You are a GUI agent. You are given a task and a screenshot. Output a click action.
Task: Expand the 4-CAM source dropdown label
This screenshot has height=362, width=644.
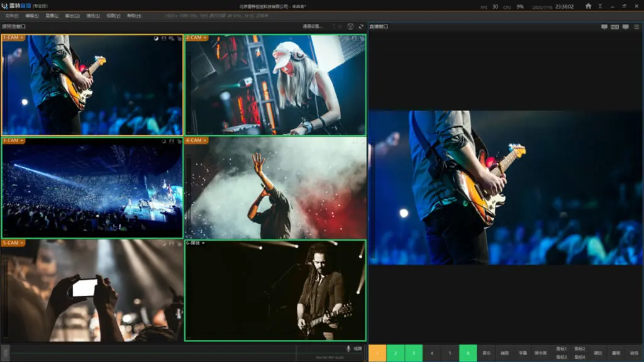point(196,140)
